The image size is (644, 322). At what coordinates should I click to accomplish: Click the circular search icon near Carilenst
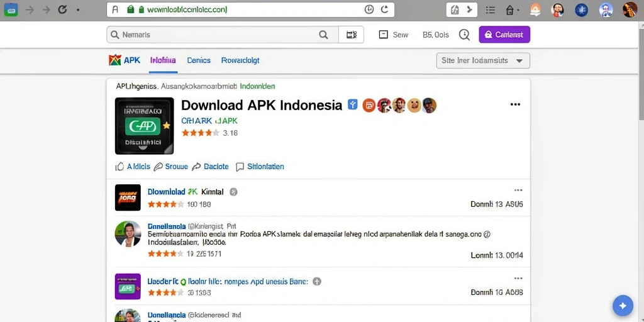tap(465, 35)
